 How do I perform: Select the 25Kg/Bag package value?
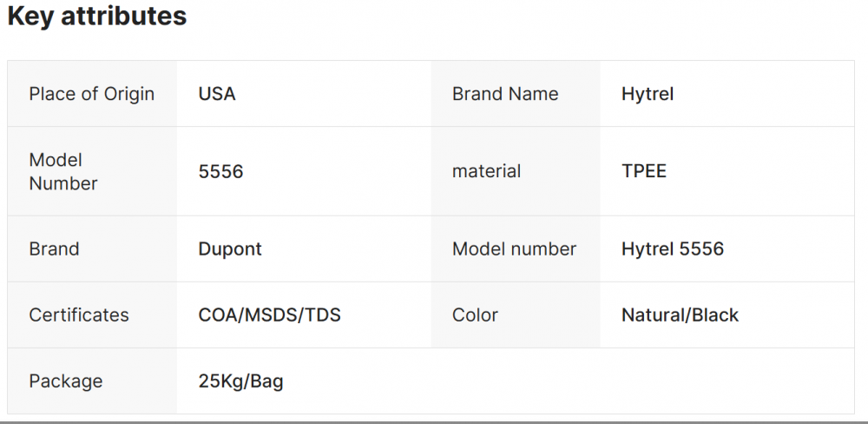point(241,381)
